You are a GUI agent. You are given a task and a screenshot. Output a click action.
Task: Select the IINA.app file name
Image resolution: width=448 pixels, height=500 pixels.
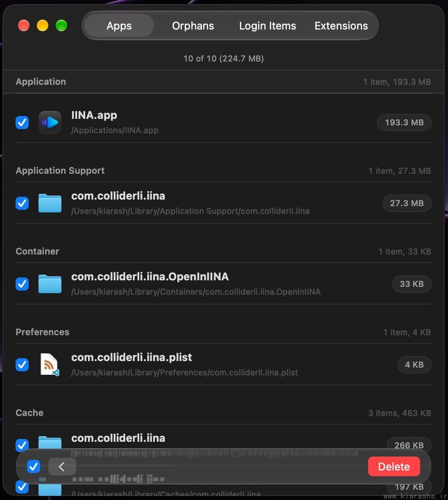tap(94, 115)
